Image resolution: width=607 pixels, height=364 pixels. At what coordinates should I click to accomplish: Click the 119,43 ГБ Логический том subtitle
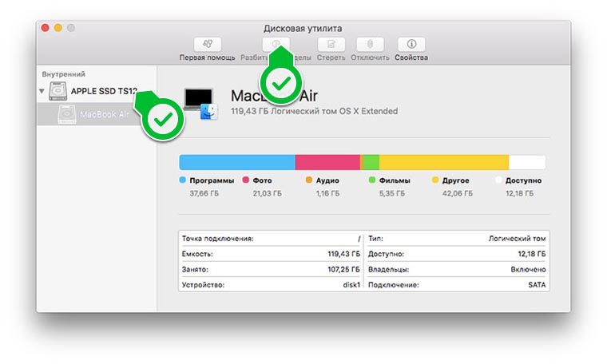coord(315,111)
